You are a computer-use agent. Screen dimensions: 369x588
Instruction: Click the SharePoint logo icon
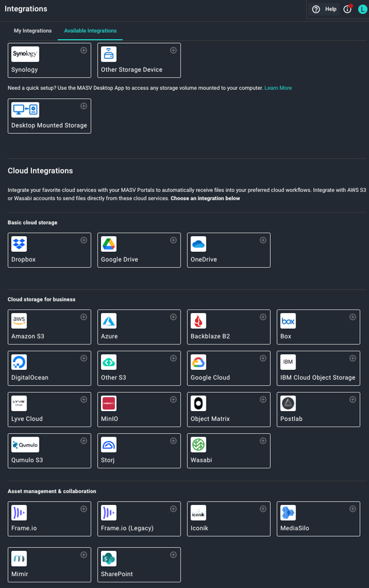tap(109, 559)
